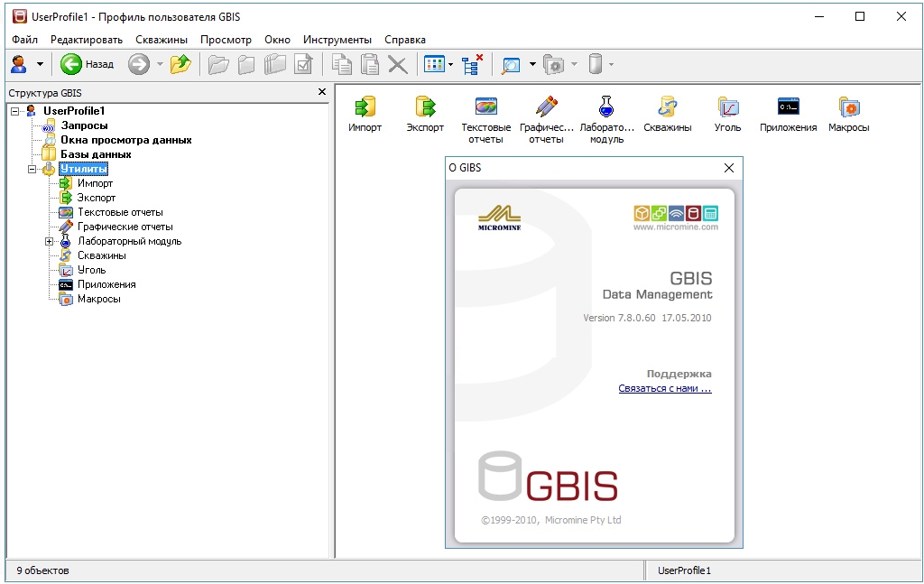
Task: Open the Экспорт icon in right pane
Action: (425, 107)
